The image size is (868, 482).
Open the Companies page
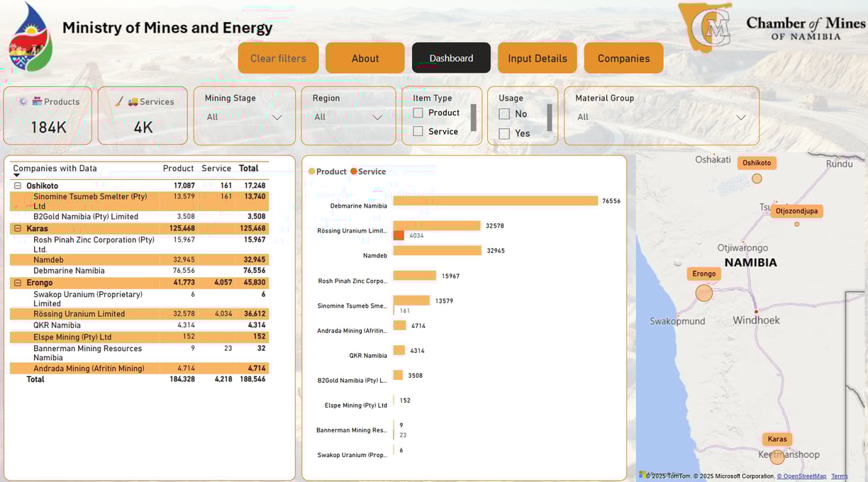pyautogui.click(x=623, y=58)
